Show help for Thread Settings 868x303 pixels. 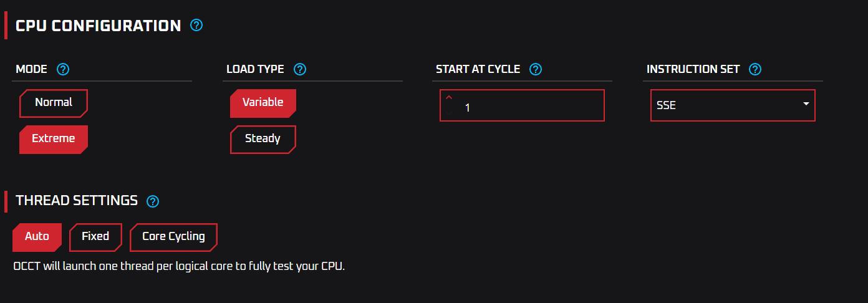[x=153, y=201]
